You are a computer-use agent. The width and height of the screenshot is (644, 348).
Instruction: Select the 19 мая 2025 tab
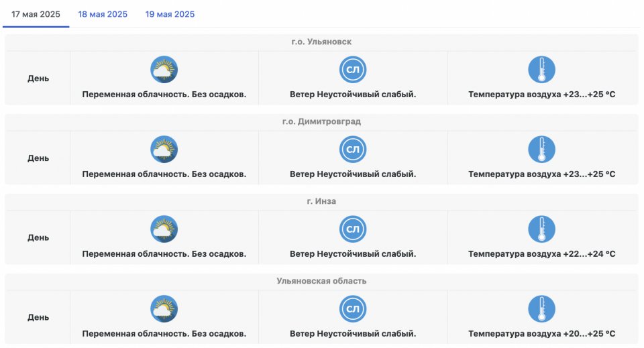click(x=170, y=14)
